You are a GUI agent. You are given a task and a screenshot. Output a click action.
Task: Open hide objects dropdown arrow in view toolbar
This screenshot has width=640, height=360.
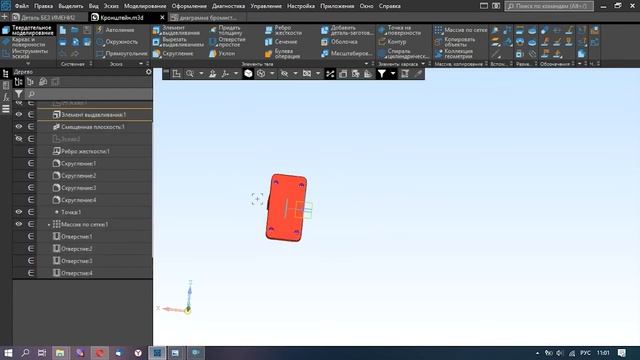point(295,73)
